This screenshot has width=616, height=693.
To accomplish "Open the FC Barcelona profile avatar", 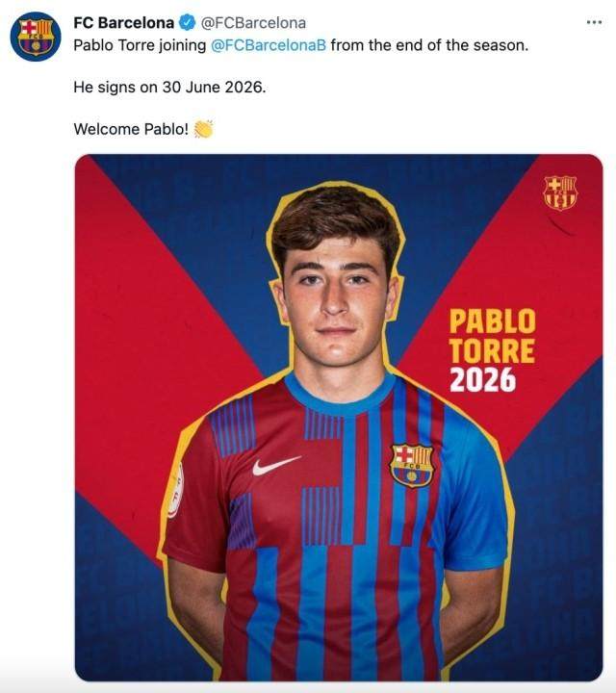I will tap(35, 37).
